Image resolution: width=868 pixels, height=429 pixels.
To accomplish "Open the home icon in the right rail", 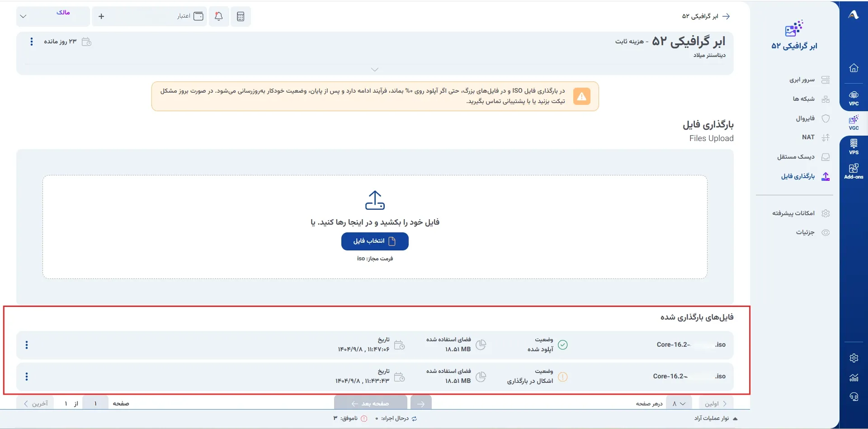I will (854, 68).
